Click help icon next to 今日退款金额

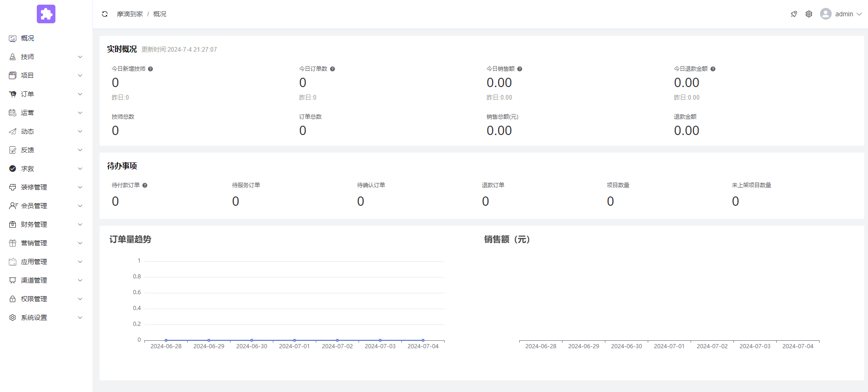(x=713, y=69)
